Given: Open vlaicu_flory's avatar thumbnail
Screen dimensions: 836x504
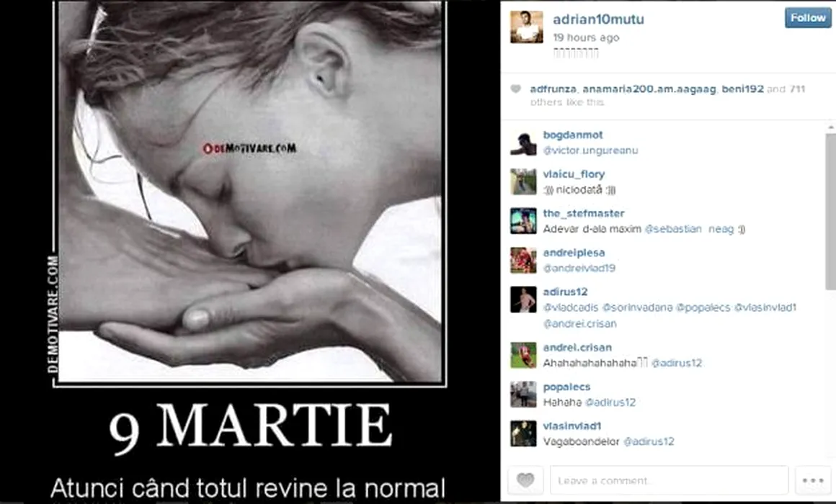Looking at the screenshot, I should coord(523,181).
